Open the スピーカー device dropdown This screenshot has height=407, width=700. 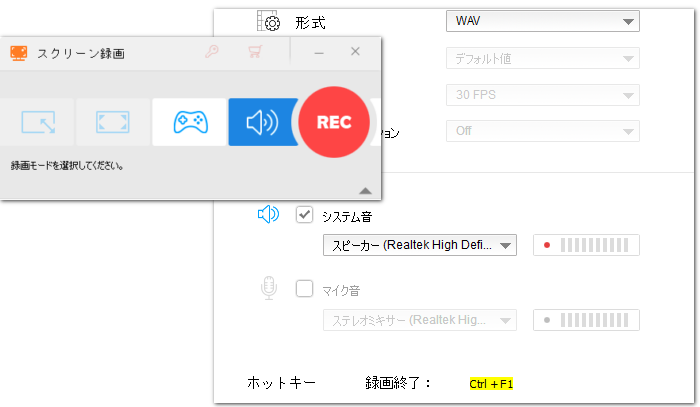pos(420,245)
